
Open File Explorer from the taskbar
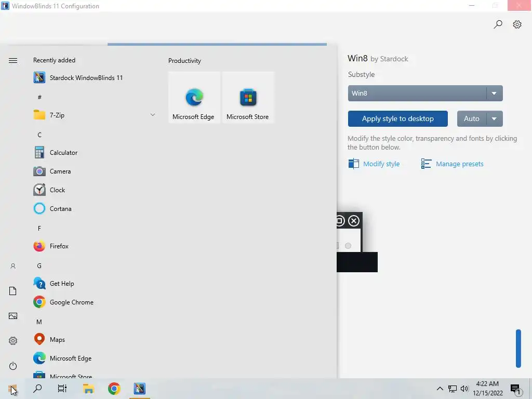click(88, 389)
